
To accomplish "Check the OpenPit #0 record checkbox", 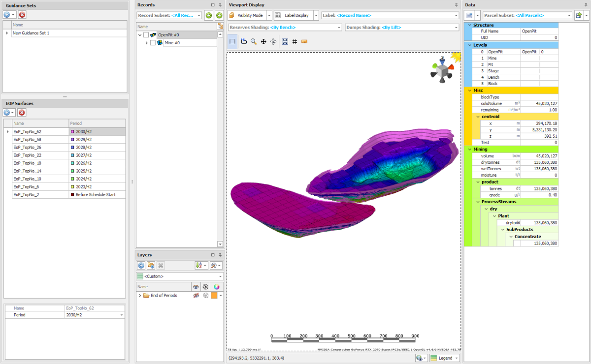I will point(146,35).
